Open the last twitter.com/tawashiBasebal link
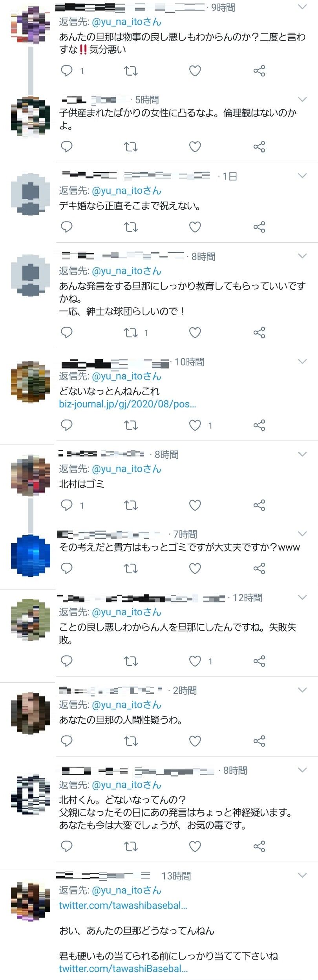The image size is (318, 980). tap(123, 969)
